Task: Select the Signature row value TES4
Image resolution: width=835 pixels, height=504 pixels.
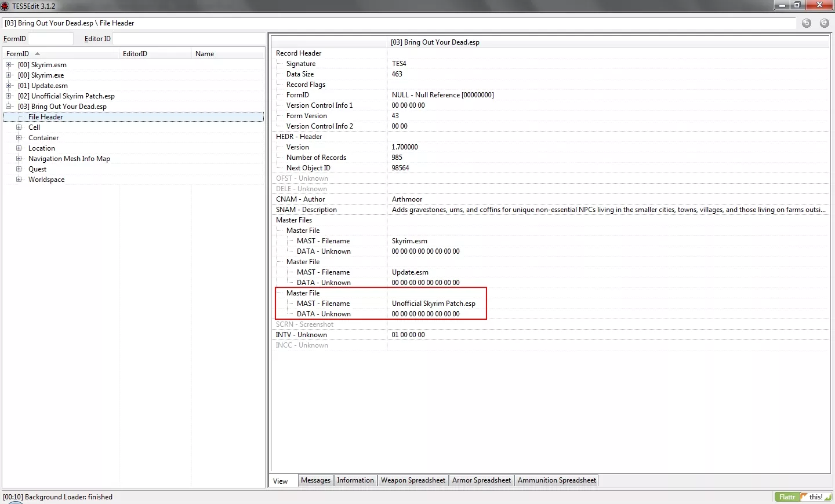Action: [x=399, y=64]
